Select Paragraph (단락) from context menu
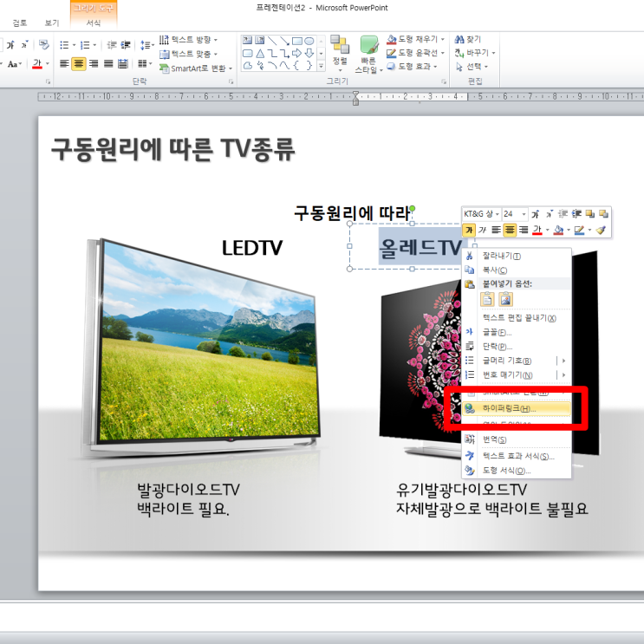Viewport: 644px width, 644px height. point(517,346)
